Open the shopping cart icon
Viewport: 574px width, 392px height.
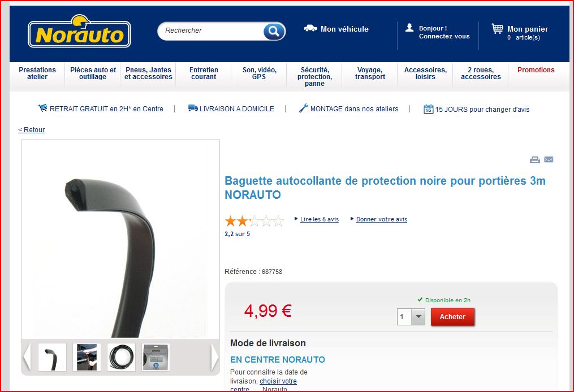point(497,28)
